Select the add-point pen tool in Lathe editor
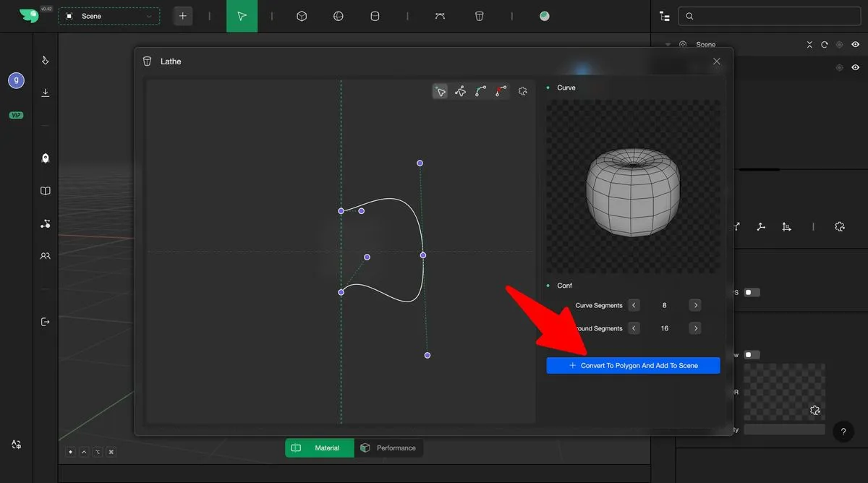The image size is (868, 483). (x=460, y=91)
